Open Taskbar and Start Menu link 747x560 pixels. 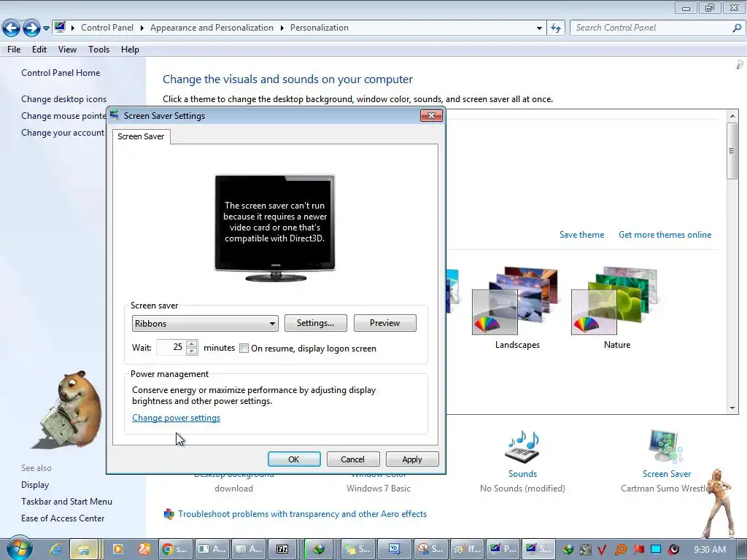66,502
